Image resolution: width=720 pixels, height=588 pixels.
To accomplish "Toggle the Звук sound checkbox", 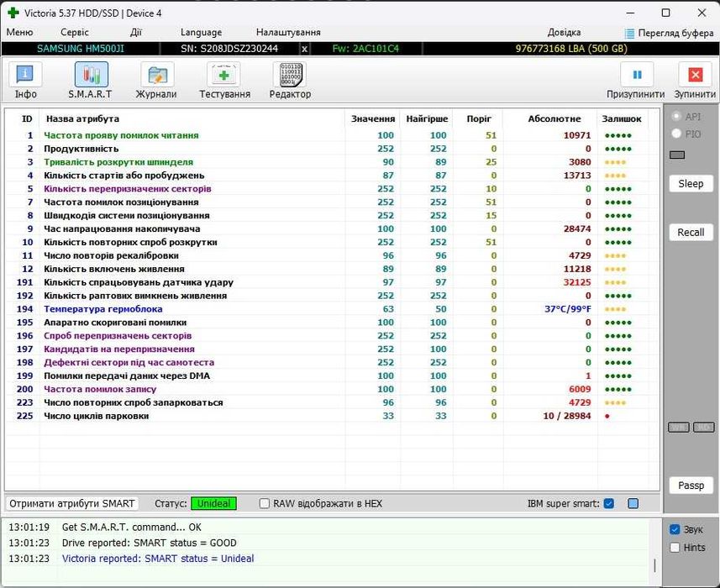I will point(675,529).
